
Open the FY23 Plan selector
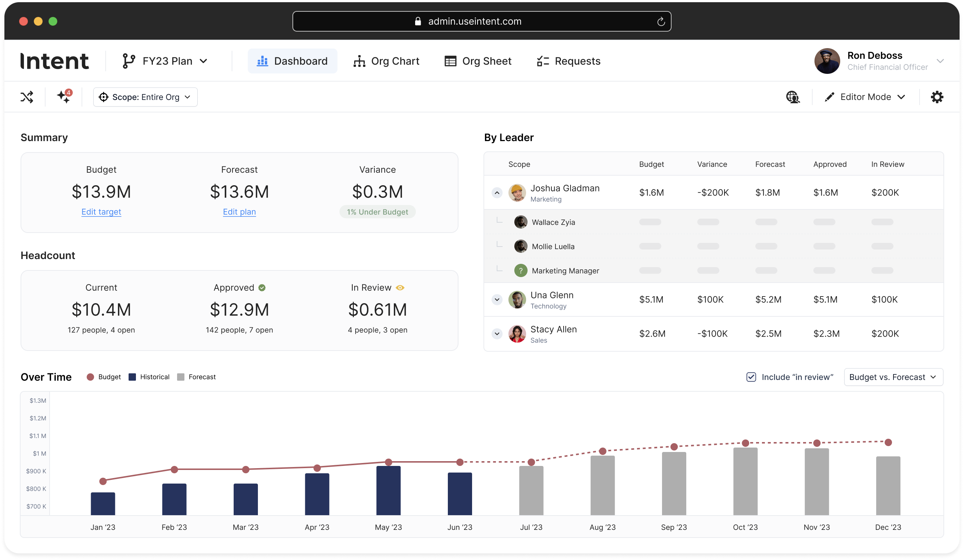click(165, 61)
